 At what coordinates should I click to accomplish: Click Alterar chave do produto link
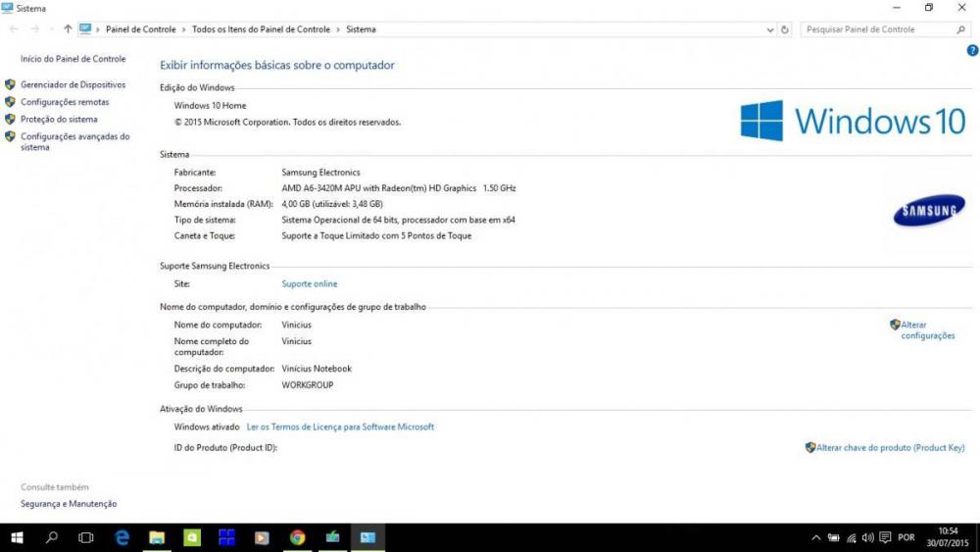[x=890, y=447]
